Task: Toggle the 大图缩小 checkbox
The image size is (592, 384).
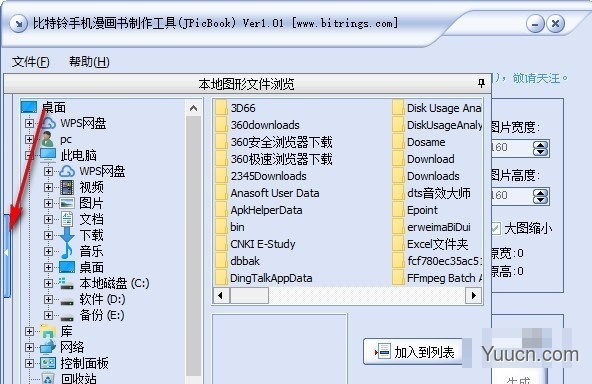Action: [495, 228]
